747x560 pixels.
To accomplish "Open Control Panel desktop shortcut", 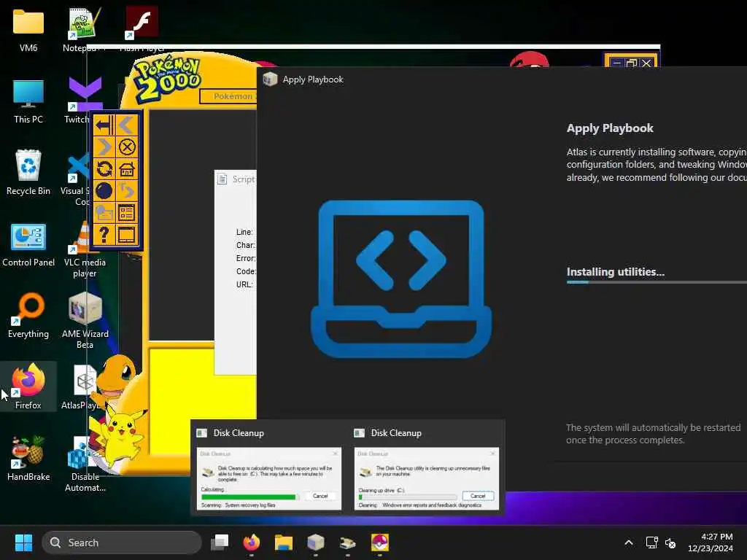I will coord(28,244).
